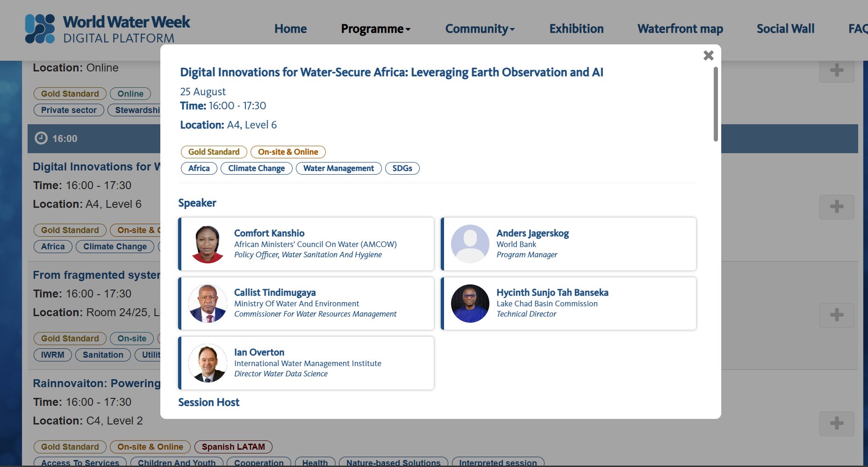Click Ian Overton's profile photo
868x467 pixels.
tap(208, 363)
